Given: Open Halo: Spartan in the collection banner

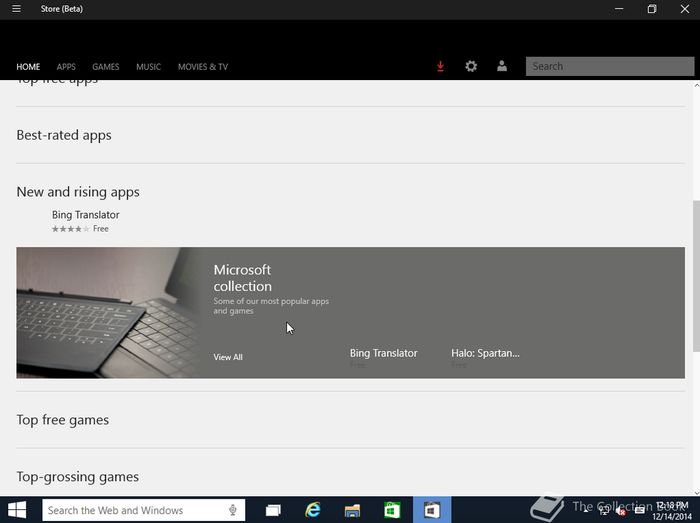Looking at the screenshot, I should [485, 353].
